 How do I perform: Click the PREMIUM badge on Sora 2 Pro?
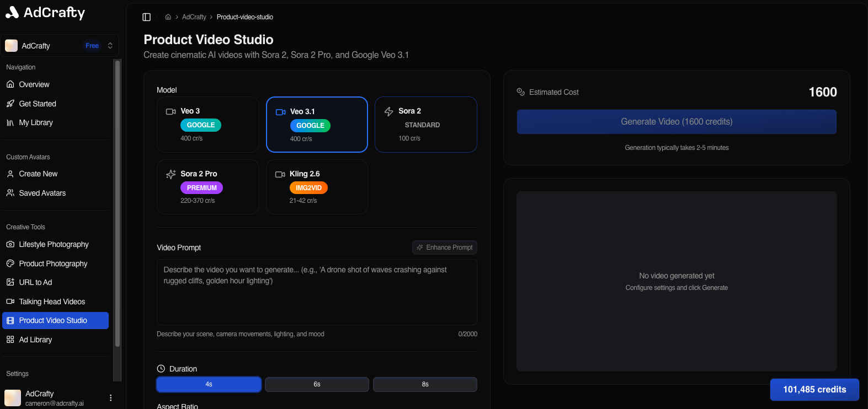[x=202, y=188]
